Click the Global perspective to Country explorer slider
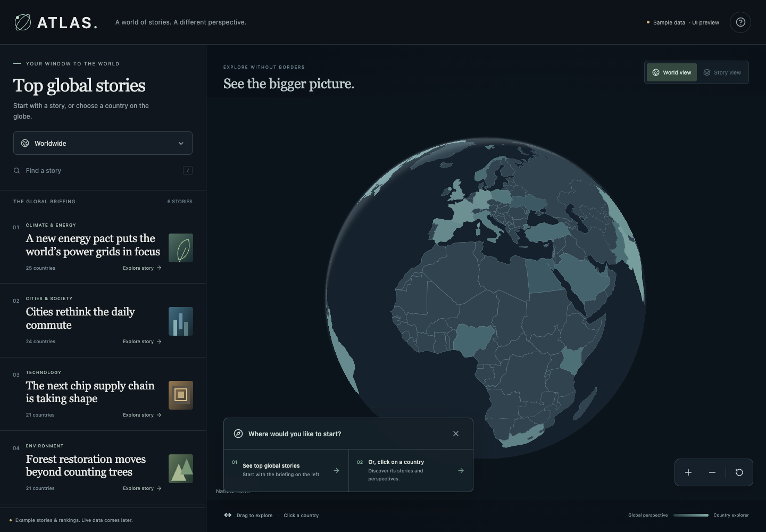Image resolution: width=766 pixels, height=532 pixels. click(690, 515)
